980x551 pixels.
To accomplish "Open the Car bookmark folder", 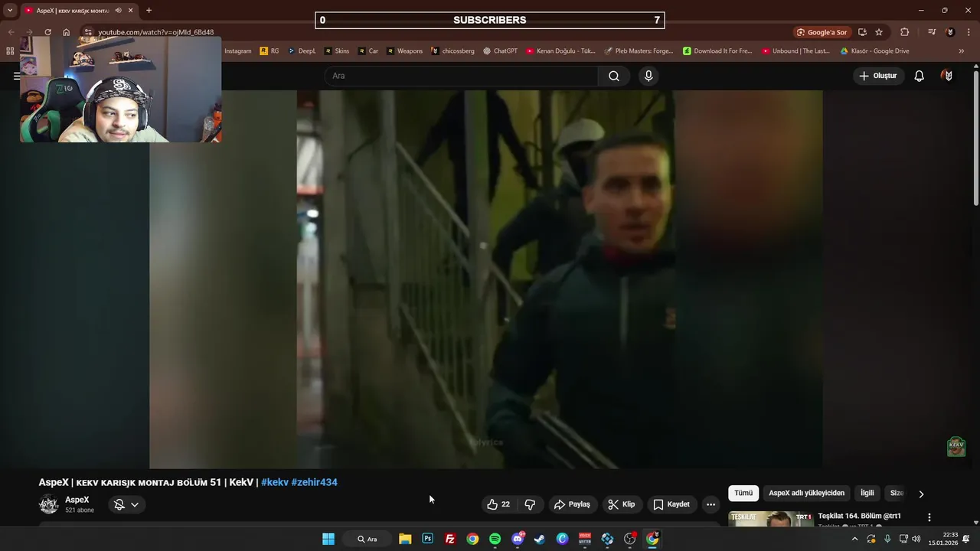I will click(367, 51).
